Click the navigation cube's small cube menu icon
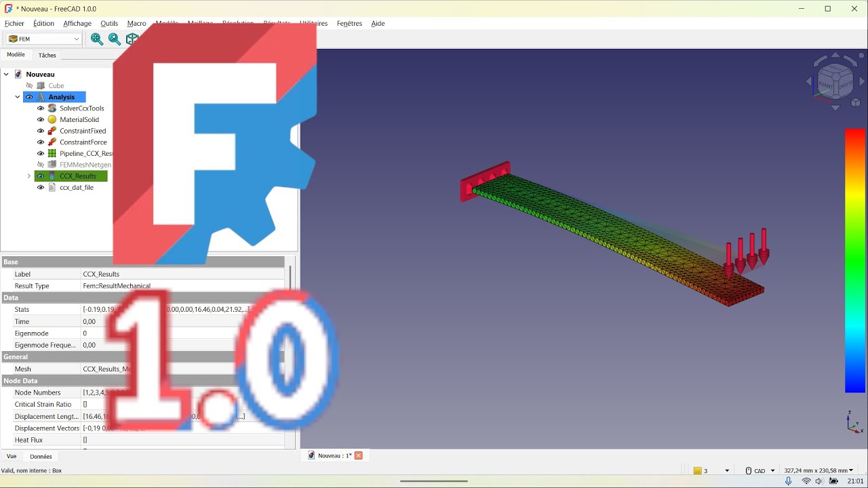The width and height of the screenshot is (868, 488). (x=856, y=102)
